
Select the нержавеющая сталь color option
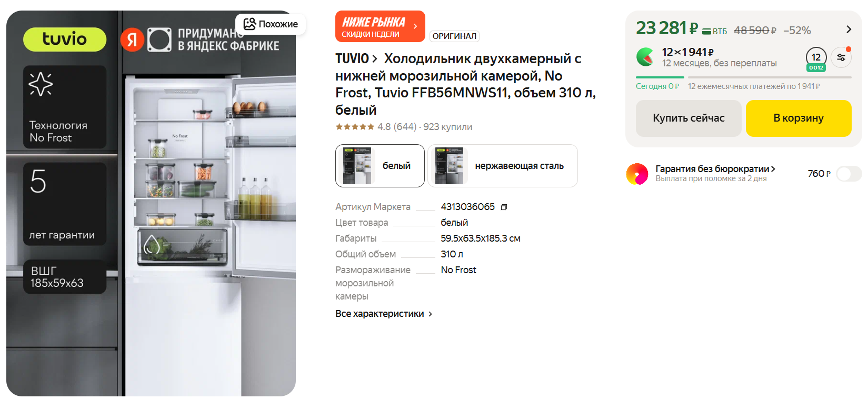[503, 166]
